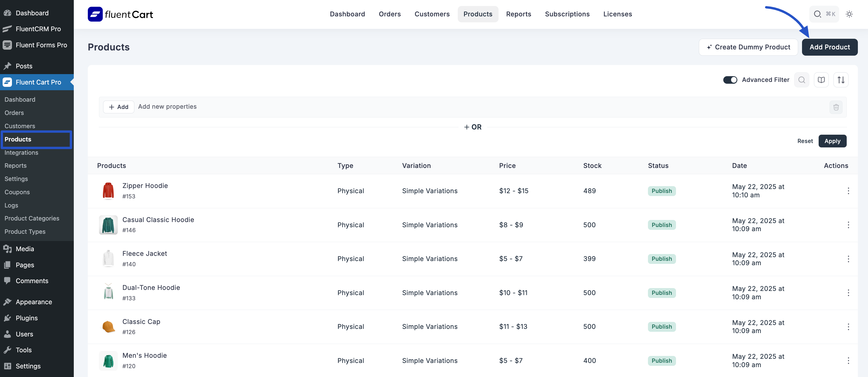868x377 pixels.
Task: Expand the Add new properties selector
Action: point(168,107)
